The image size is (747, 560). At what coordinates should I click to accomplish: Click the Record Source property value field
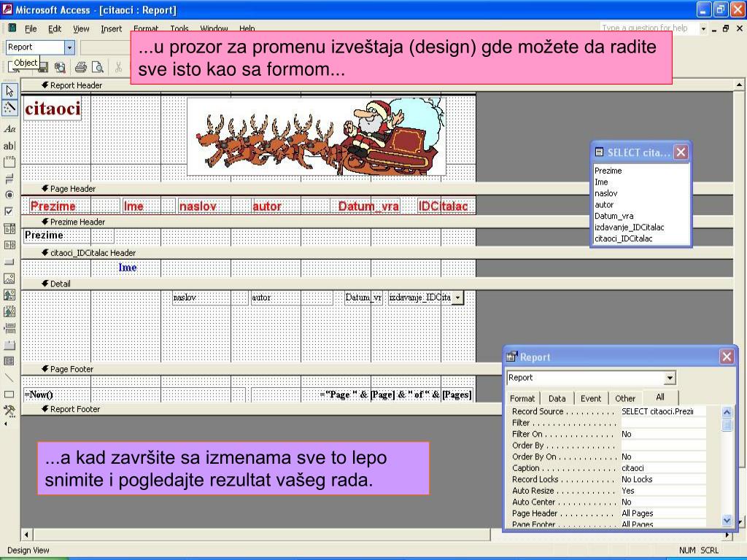(662, 411)
